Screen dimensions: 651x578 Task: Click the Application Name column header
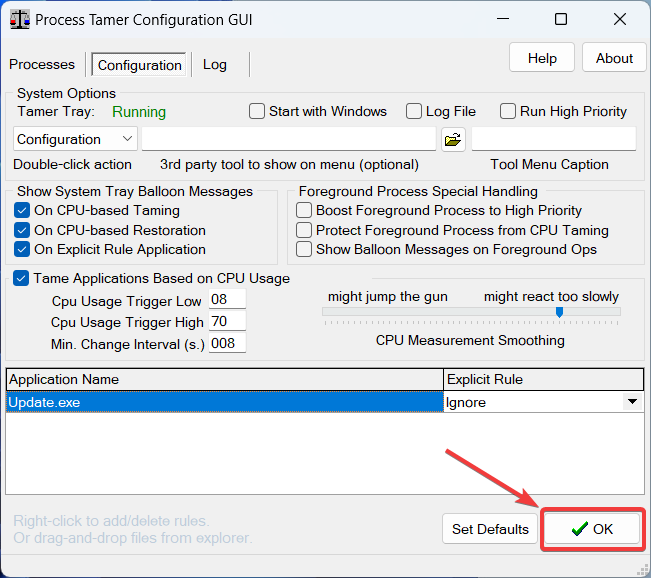[225, 380]
